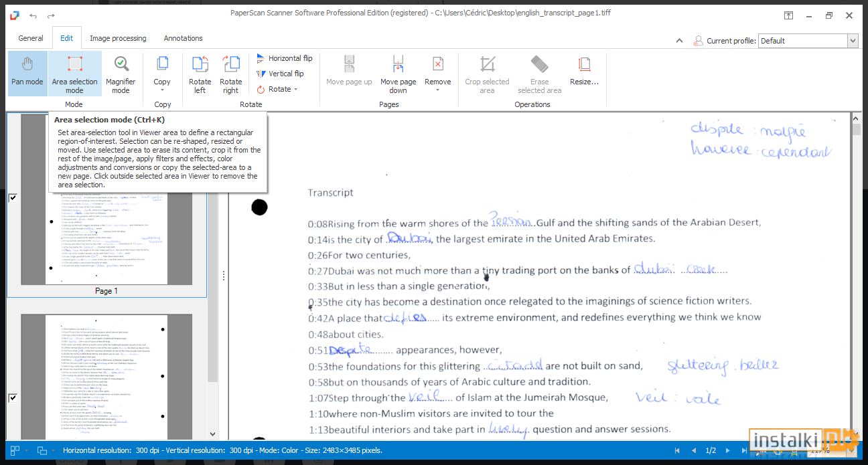Screen dimensions: 868x465
Task: Click the redo arrow in title bar
Action: click(x=52, y=15)
